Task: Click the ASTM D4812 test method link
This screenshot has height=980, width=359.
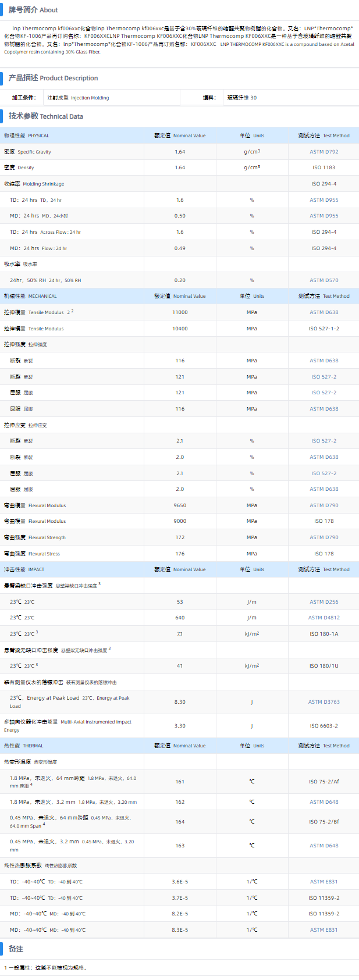Action: tap(324, 618)
